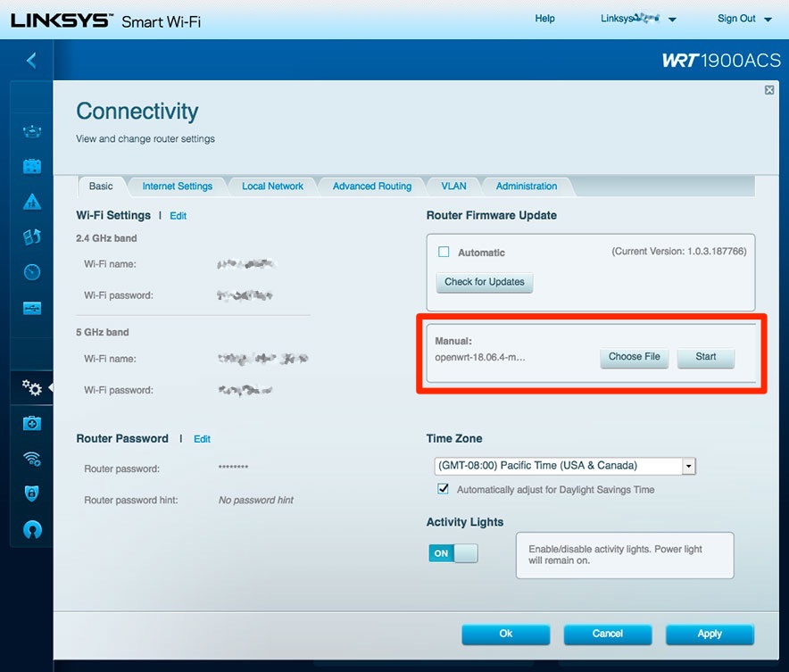The image size is (789, 672).
Task: Click the selected file name openwrt-18.06.4-m...
Action: tap(479, 358)
